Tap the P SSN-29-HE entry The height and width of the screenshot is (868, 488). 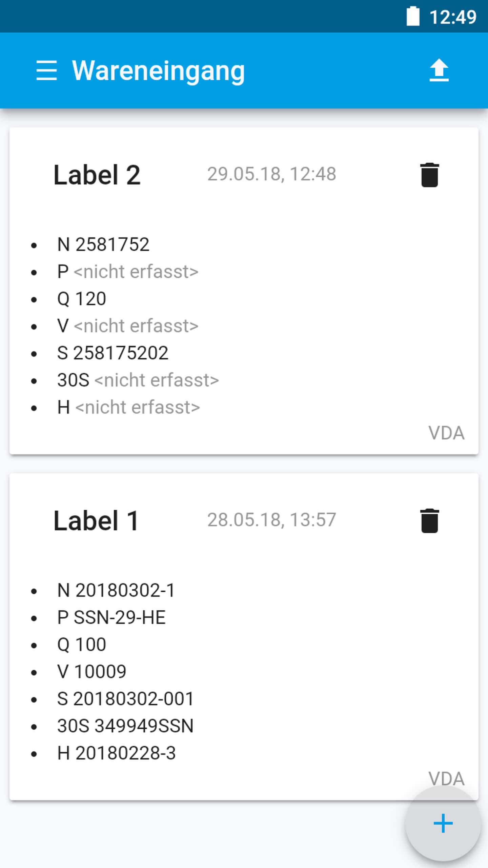[111, 617]
